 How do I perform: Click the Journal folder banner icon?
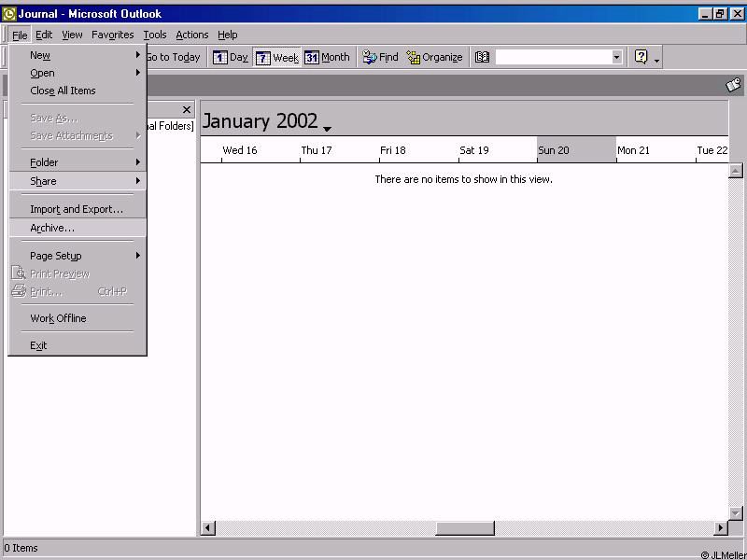tap(733, 85)
